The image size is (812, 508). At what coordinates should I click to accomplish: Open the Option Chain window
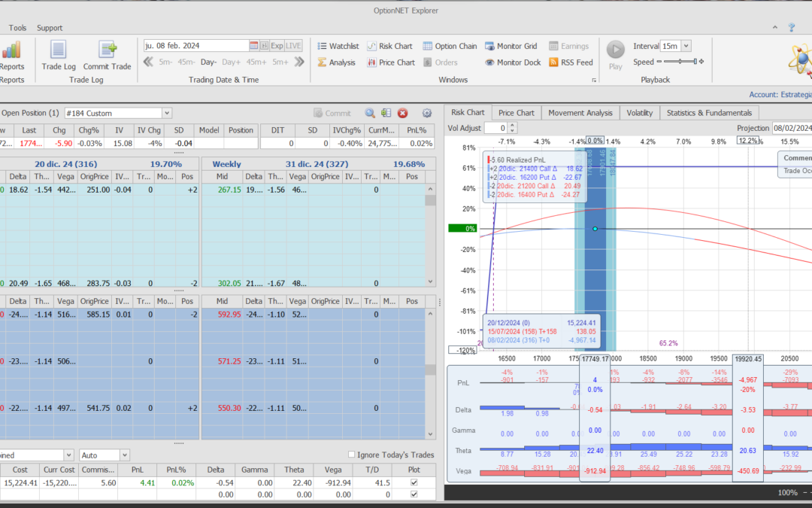click(450, 46)
